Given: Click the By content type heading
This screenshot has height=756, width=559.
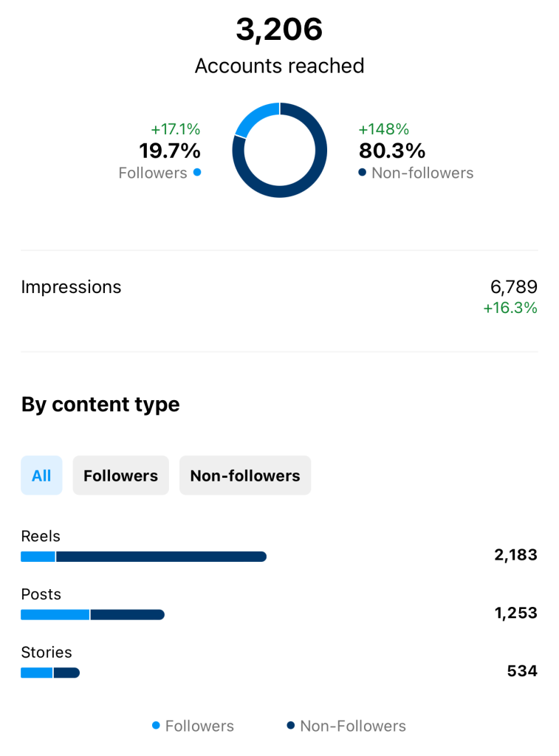Looking at the screenshot, I should tap(100, 405).
